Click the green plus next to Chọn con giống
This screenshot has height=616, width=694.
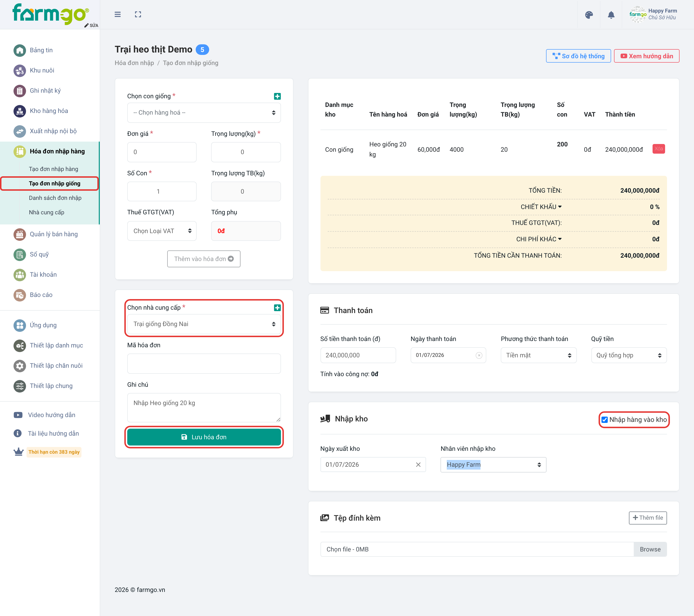[277, 96]
